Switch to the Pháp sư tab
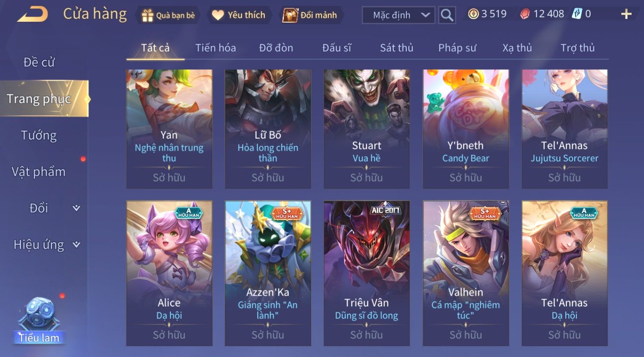The height and width of the screenshot is (357, 644). 457,48
